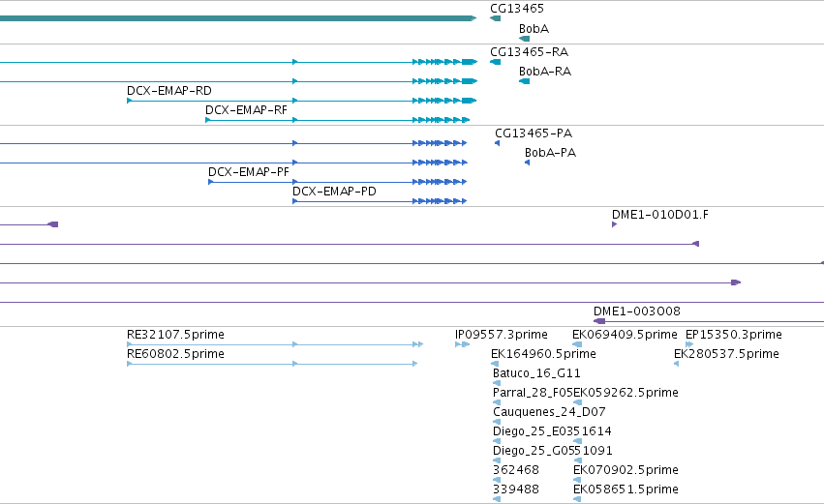Select the EK058651.5prime label

tap(626, 489)
